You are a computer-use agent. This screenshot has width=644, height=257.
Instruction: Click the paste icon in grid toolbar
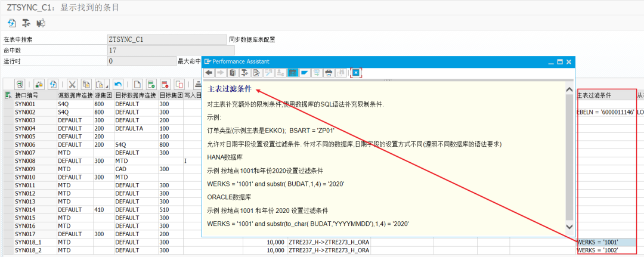99,85
